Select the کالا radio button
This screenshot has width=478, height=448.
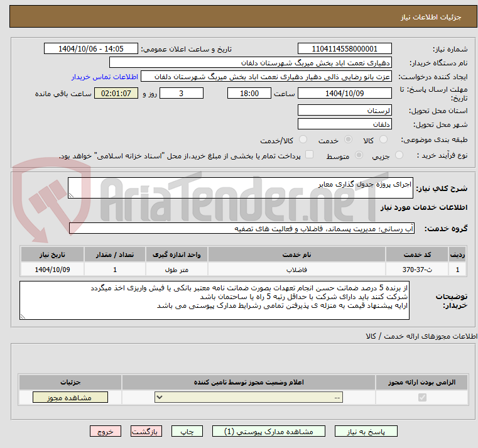(383, 139)
